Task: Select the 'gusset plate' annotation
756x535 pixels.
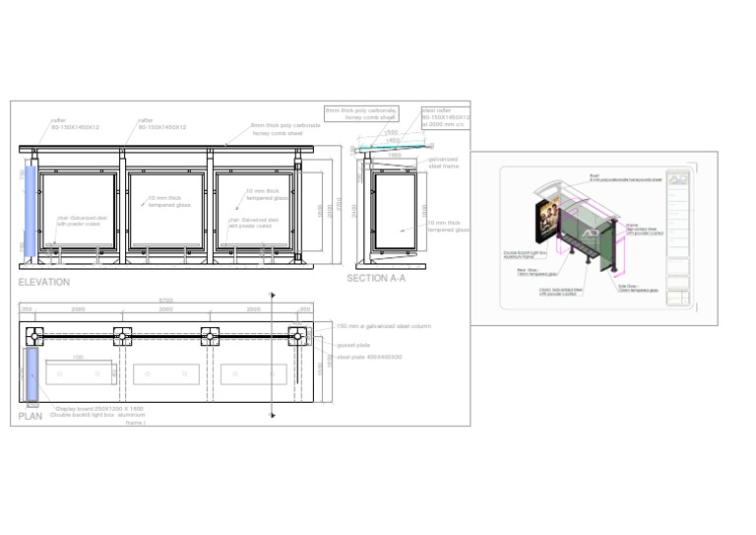Action: 353,346
